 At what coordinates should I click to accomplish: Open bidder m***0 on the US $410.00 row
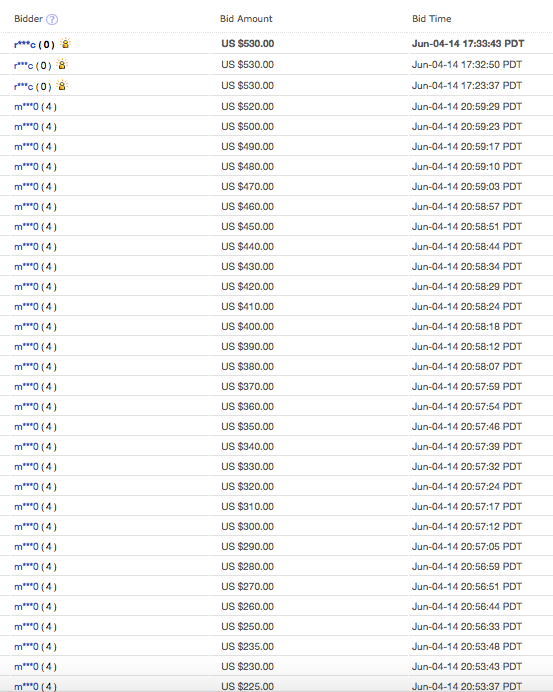[x=26, y=307]
